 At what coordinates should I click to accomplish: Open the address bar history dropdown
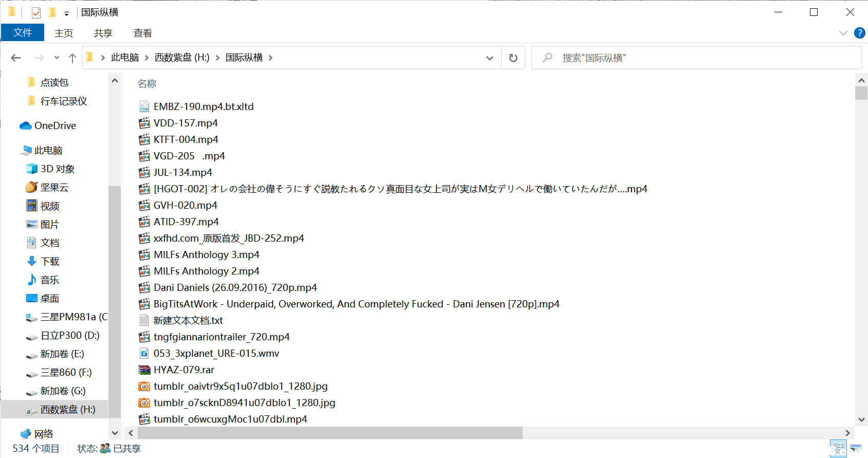[490, 58]
